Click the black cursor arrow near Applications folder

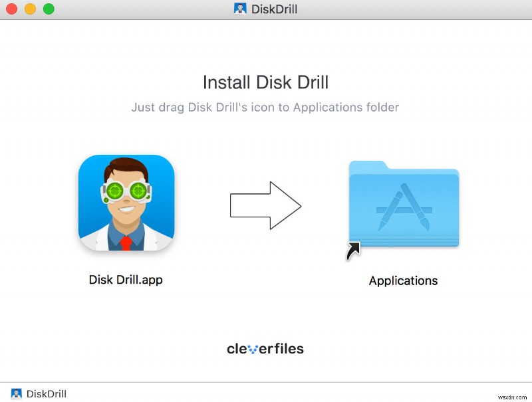[352, 251]
